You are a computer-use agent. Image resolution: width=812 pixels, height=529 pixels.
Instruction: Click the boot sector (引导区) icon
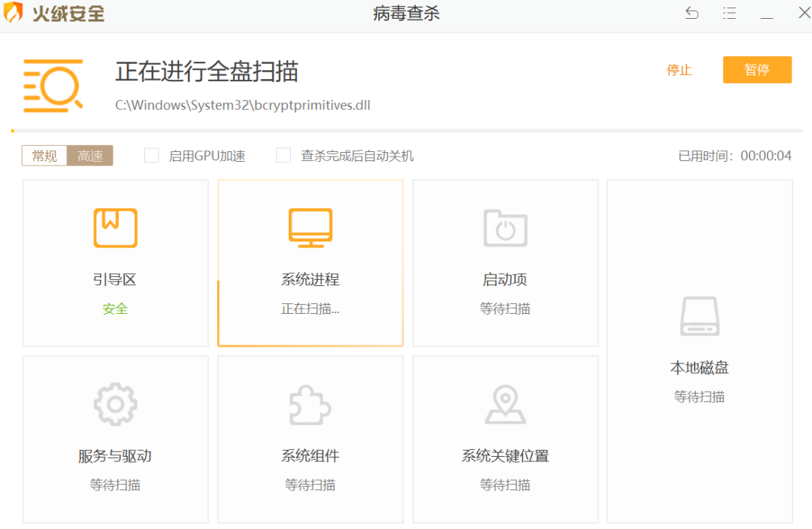tap(115, 228)
